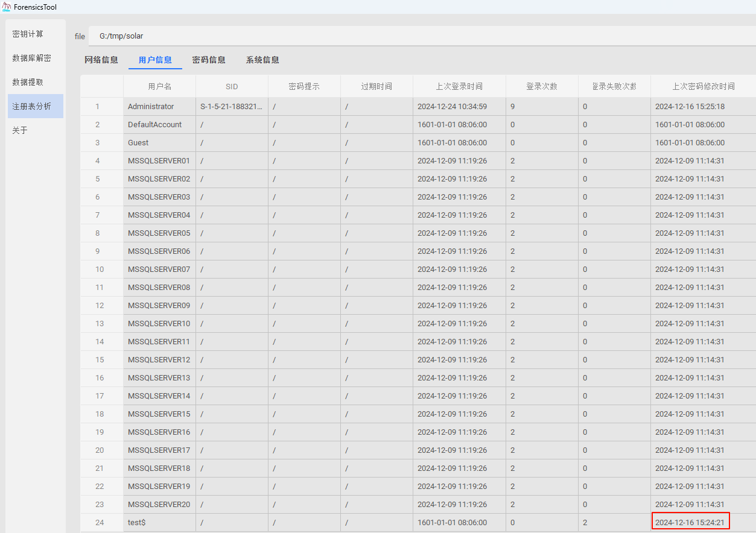This screenshot has width=756, height=533.
Task: Open the 密钥计算 sidebar section
Action: [35, 34]
